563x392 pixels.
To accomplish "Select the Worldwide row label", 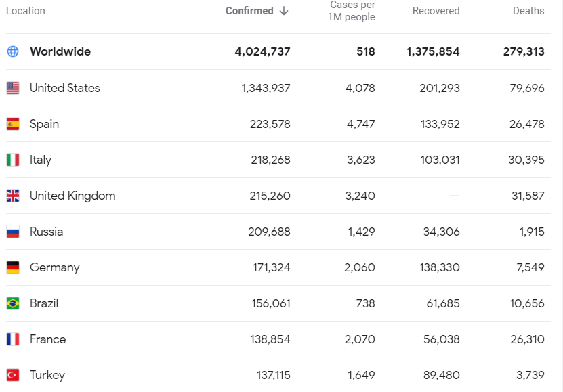I will click(60, 51).
